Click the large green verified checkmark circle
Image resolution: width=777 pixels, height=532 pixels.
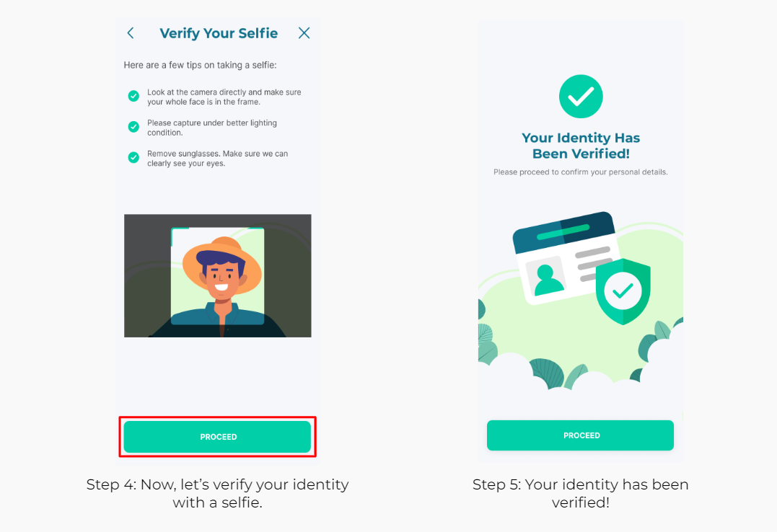581,97
